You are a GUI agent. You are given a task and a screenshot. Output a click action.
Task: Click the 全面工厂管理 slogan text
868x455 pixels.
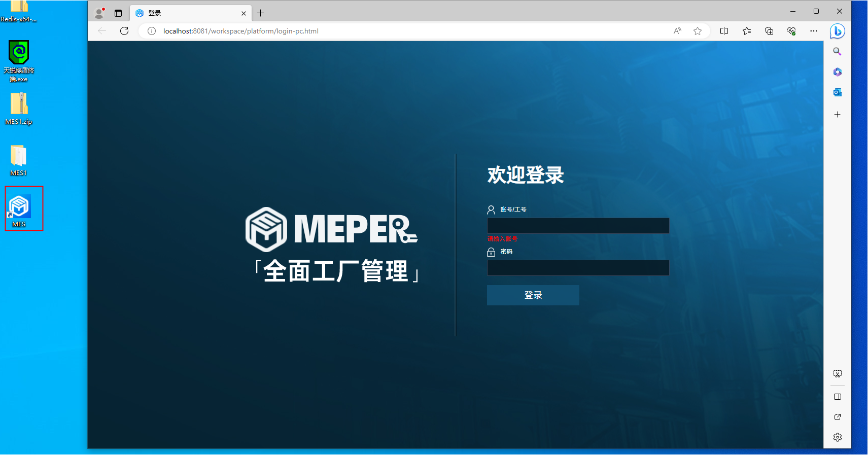336,271
